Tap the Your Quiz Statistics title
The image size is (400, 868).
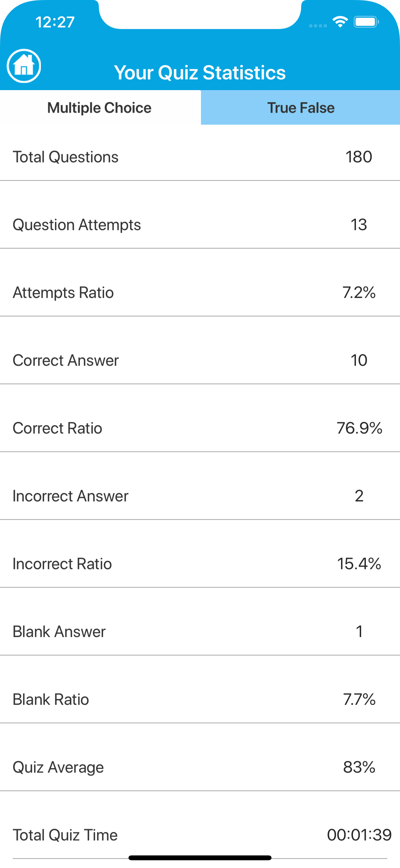coord(200,72)
